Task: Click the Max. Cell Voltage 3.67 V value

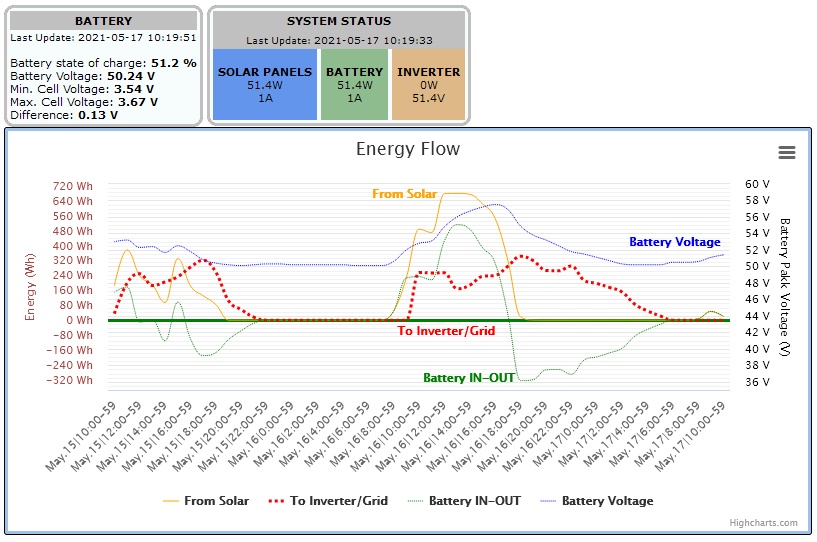Action: pyautogui.click(x=138, y=102)
